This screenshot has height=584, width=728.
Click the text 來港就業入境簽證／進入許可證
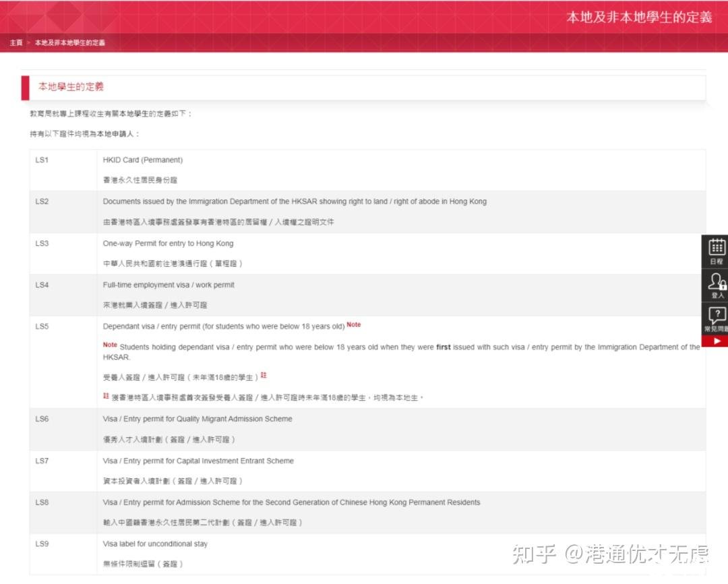(155, 305)
